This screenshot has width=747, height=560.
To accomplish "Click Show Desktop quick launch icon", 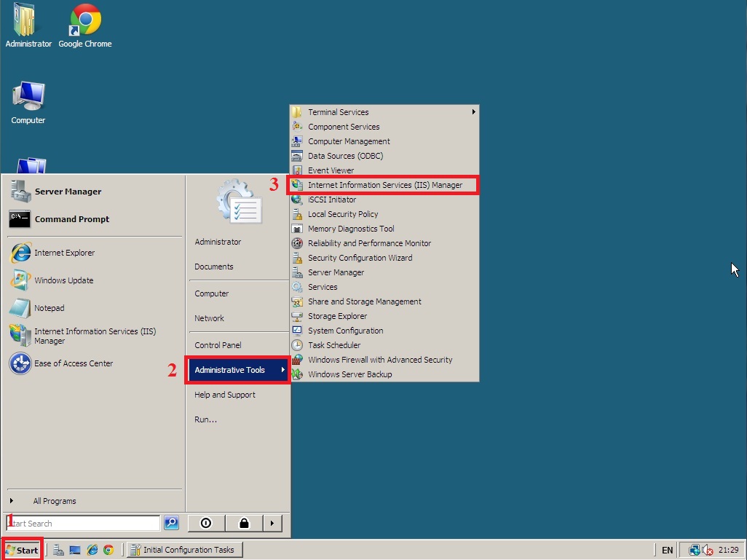I will coord(75,550).
